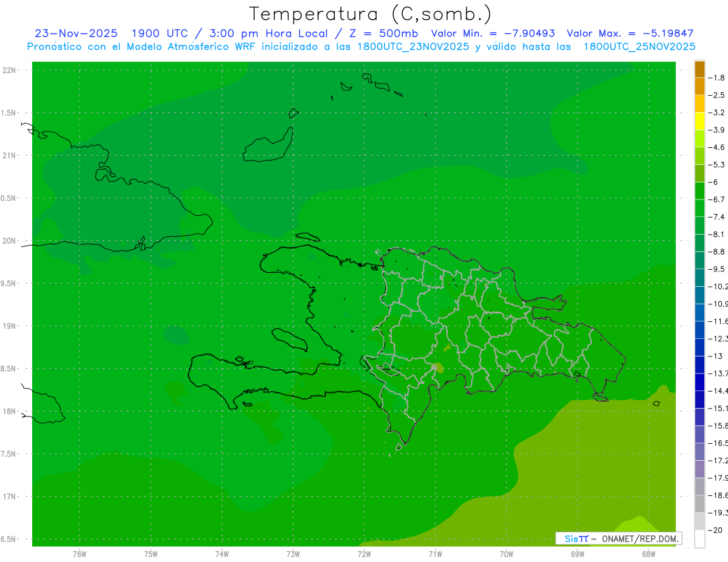Click the '71W' longitude axis label
The image size is (728, 562).
click(x=435, y=554)
